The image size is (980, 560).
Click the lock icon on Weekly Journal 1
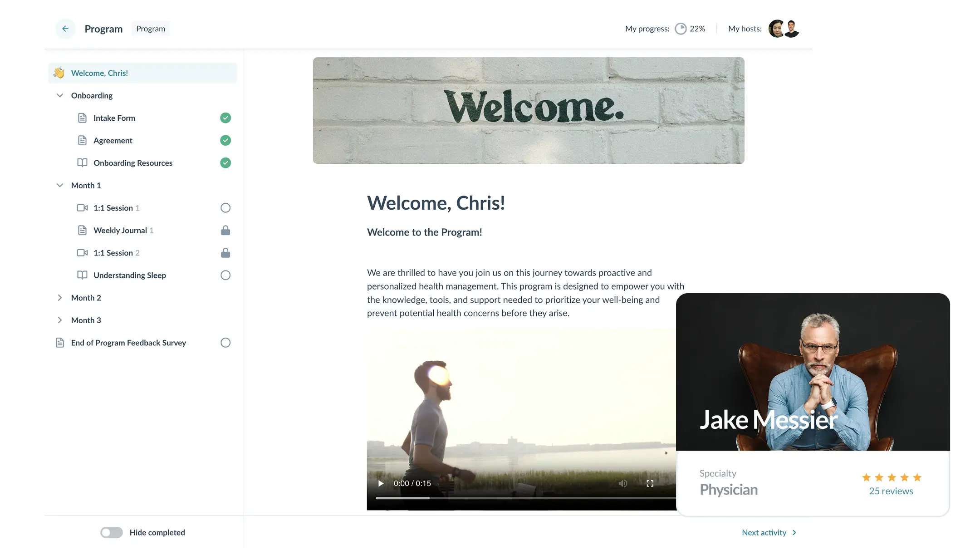(x=225, y=231)
